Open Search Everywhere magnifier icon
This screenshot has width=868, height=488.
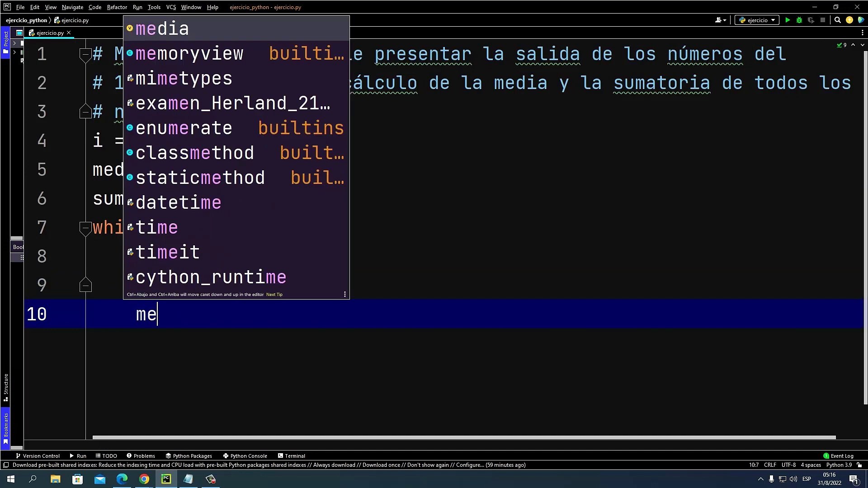click(837, 20)
